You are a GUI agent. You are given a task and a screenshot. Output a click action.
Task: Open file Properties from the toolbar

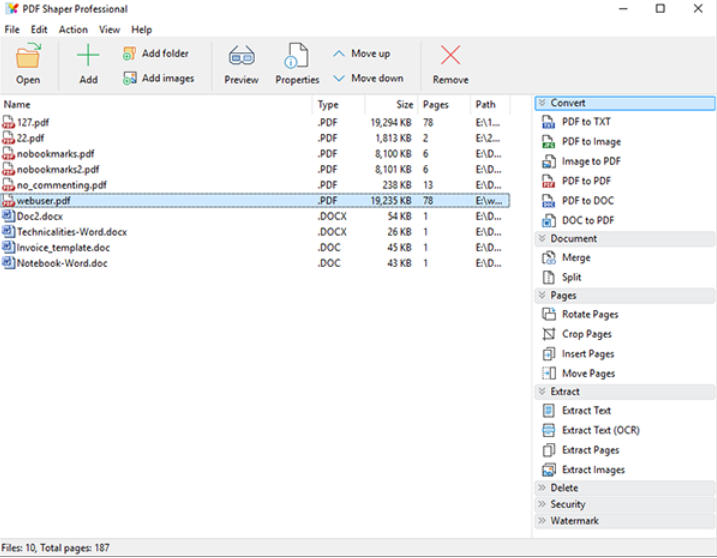click(x=297, y=58)
